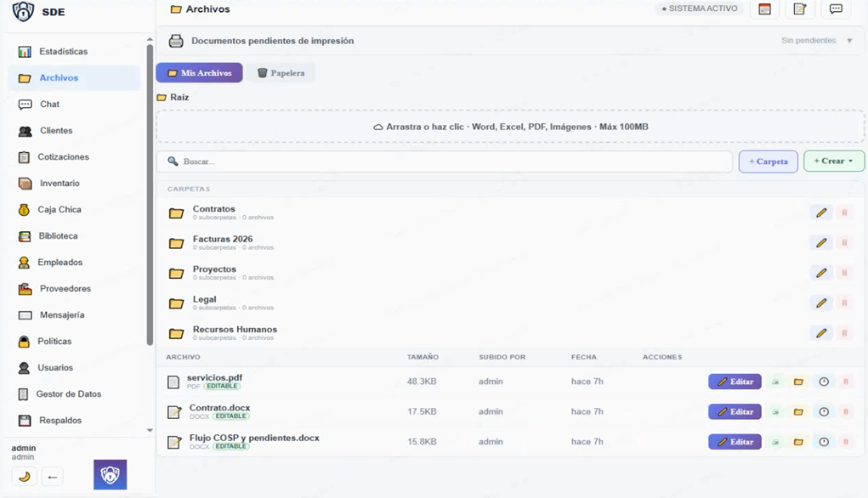The height and width of the screenshot is (498, 868).
Task: Delete the Legal folder with red icon
Action: pyautogui.click(x=844, y=303)
